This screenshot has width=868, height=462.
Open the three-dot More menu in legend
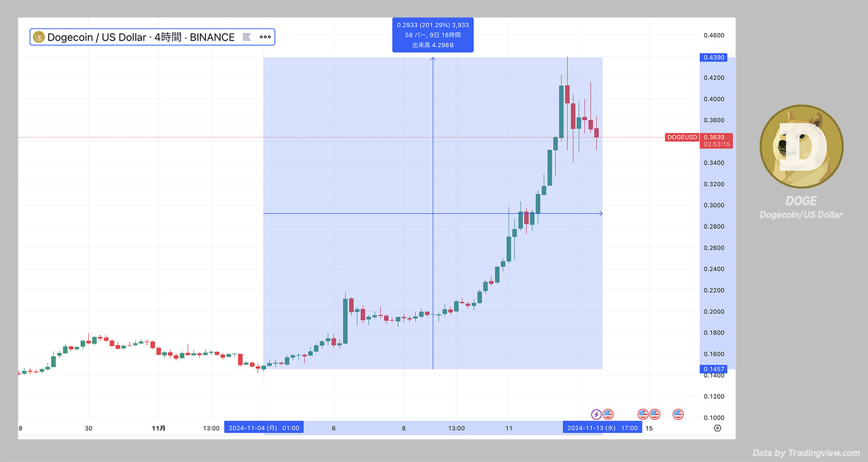(265, 37)
